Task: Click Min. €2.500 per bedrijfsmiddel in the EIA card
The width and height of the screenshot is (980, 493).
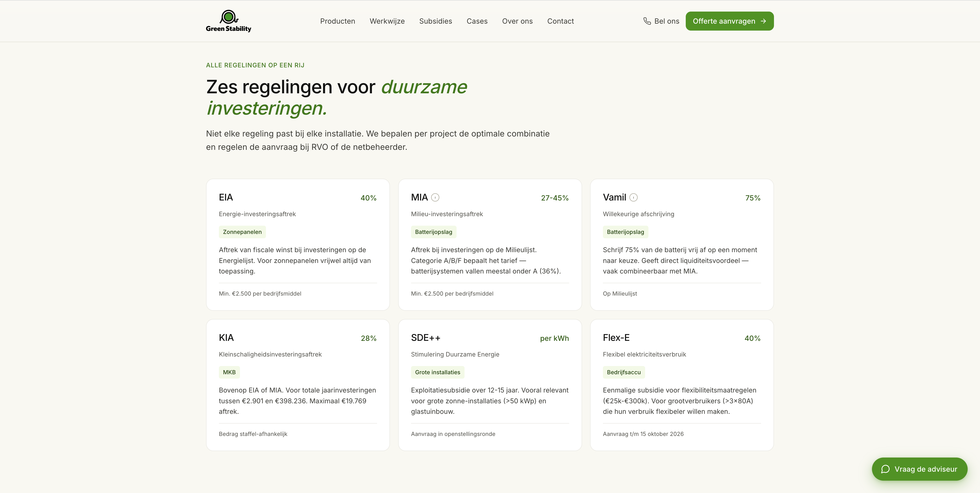Action: point(260,294)
